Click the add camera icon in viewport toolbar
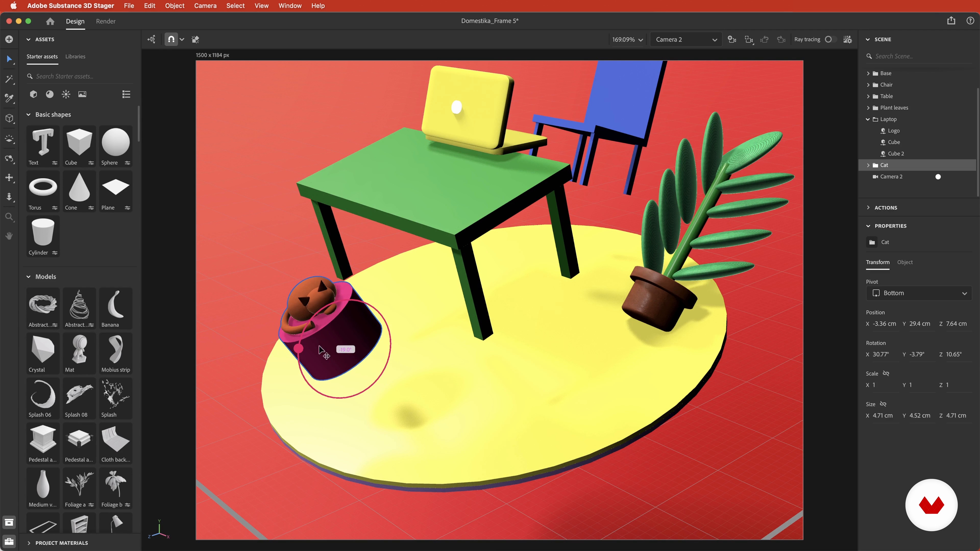Screen dimensions: 980x551 coord(732,39)
